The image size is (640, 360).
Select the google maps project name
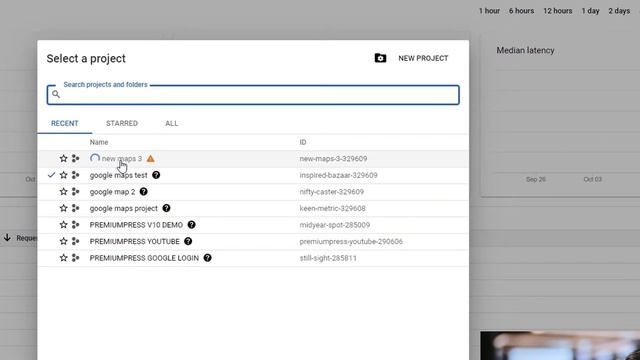[124, 208]
